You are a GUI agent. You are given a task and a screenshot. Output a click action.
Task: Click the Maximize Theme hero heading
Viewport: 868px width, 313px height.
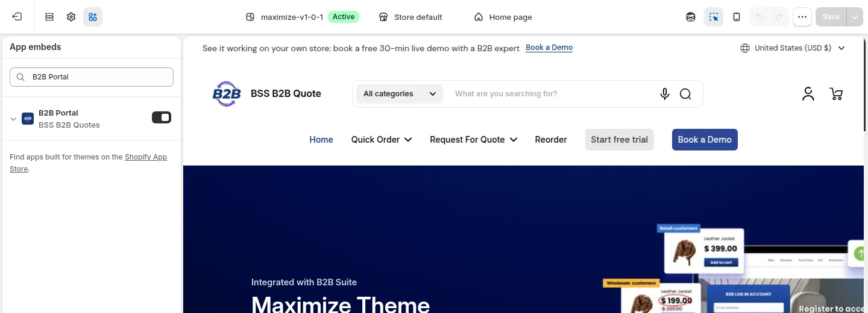[x=341, y=303]
